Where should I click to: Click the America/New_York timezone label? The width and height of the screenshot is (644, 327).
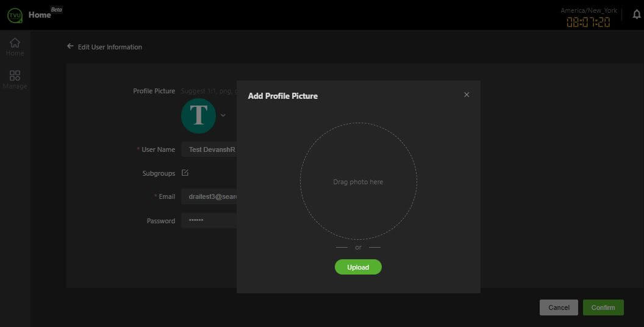coord(589,10)
